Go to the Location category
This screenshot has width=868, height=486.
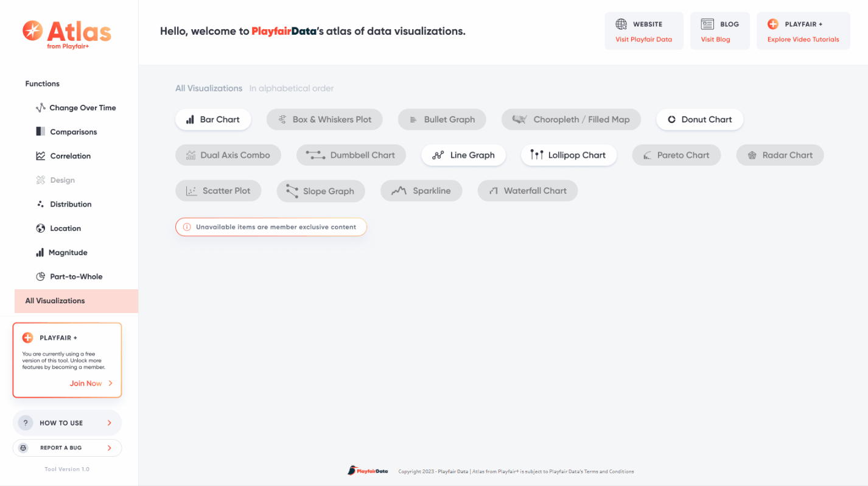[x=58, y=228]
